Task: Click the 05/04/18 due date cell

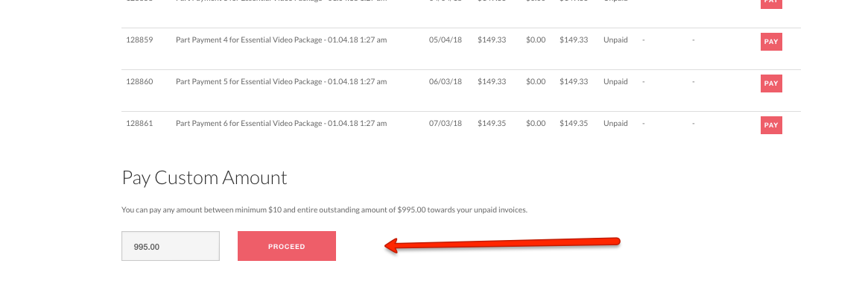Action: click(445, 40)
